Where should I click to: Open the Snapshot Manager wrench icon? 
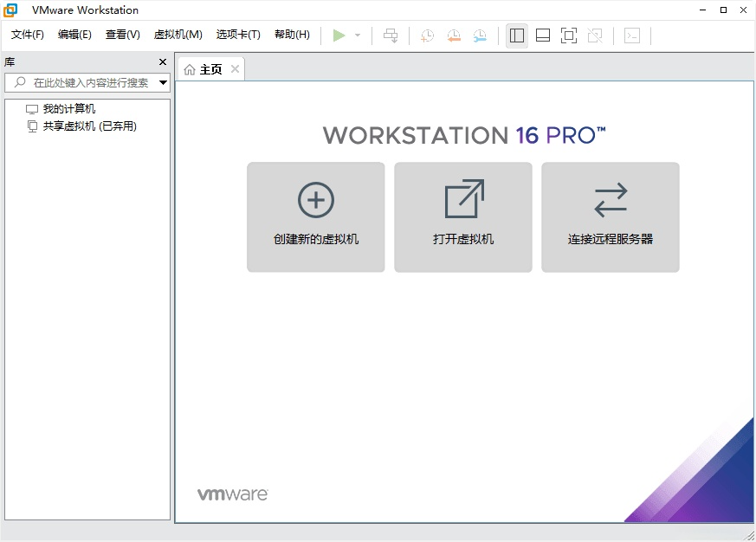click(480, 35)
